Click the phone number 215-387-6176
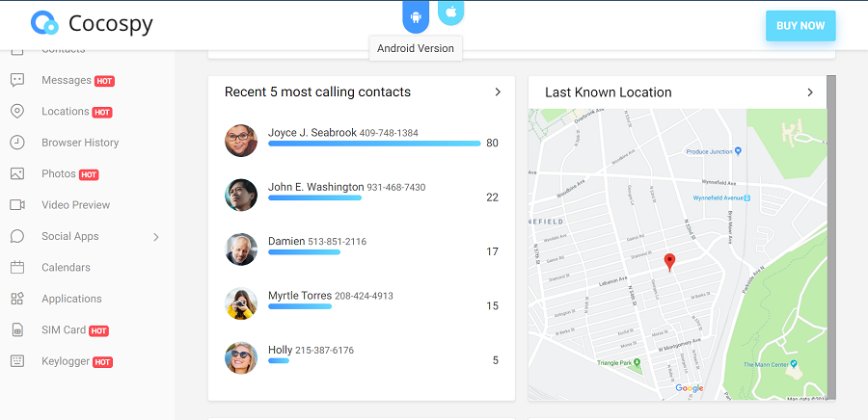Screen dimensions: 868x420 click(324, 351)
